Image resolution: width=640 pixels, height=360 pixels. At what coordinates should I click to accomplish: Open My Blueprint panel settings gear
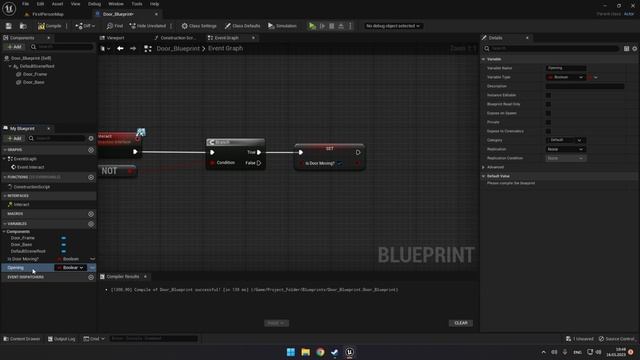point(91,138)
